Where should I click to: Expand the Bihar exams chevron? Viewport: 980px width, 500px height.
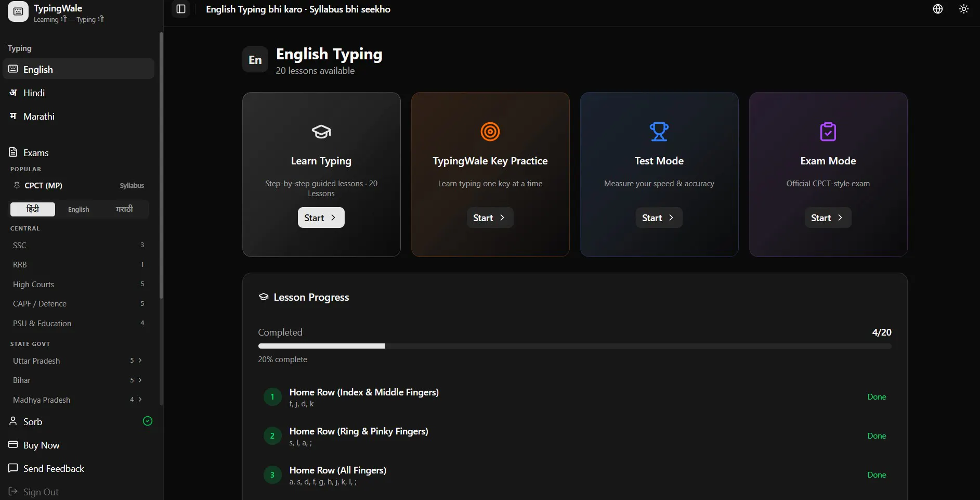click(x=140, y=380)
